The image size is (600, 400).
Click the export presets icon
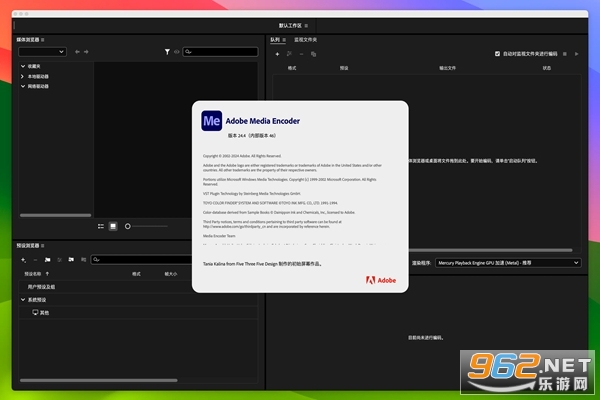pyautogui.click(x=83, y=260)
